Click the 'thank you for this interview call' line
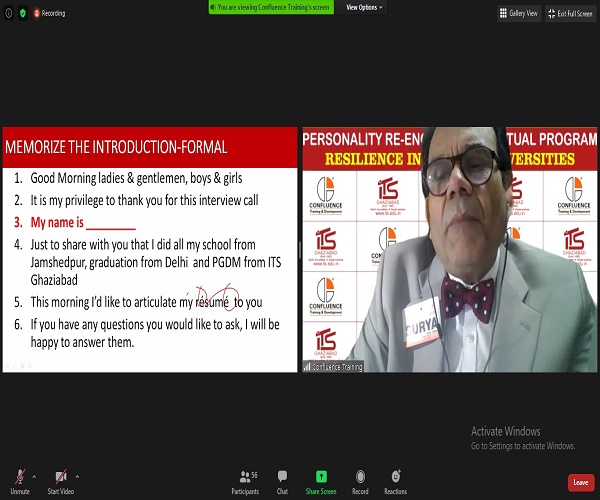The width and height of the screenshot is (600, 500). [x=144, y=200]
